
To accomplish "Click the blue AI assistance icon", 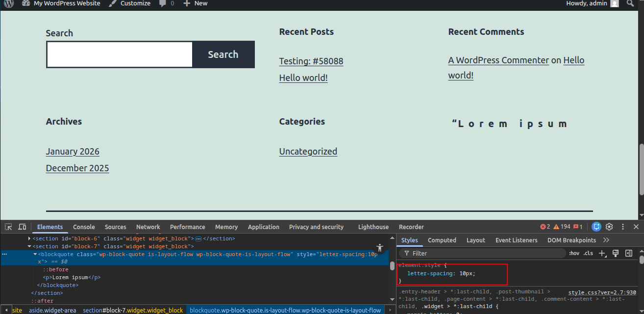I will [596, 227].
